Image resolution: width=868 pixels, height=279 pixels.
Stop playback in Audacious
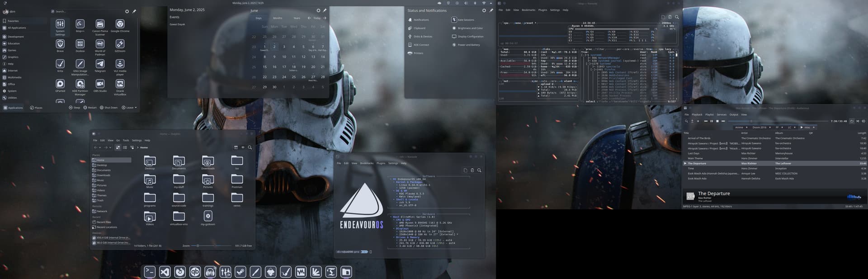[717, 121]
